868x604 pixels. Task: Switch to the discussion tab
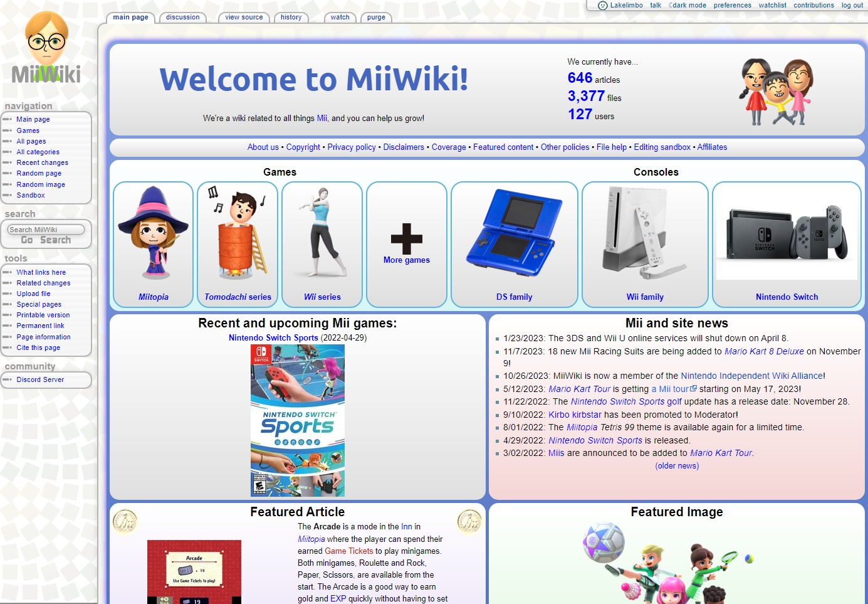click(183, 18)
